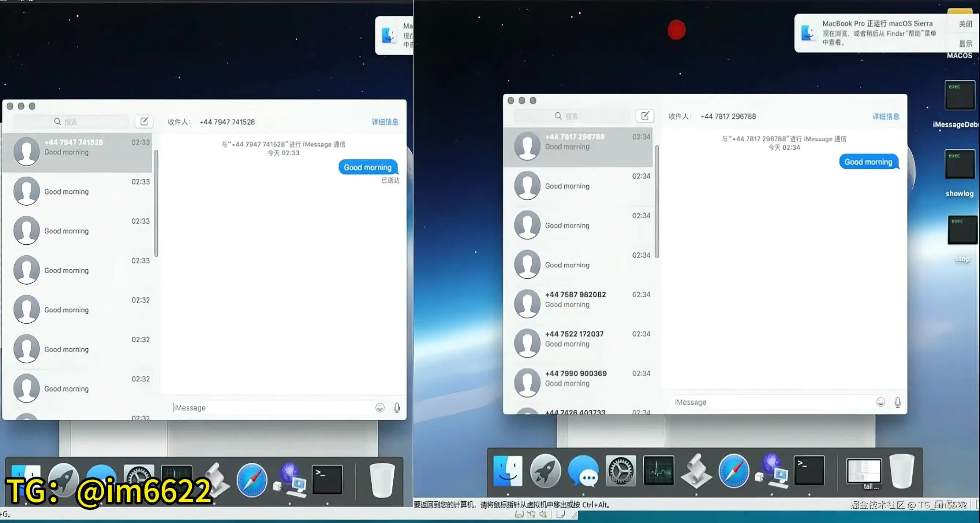Screen dimensions: 980x523
Task: Click search field in right Messages window
Action: click(572, 116)
